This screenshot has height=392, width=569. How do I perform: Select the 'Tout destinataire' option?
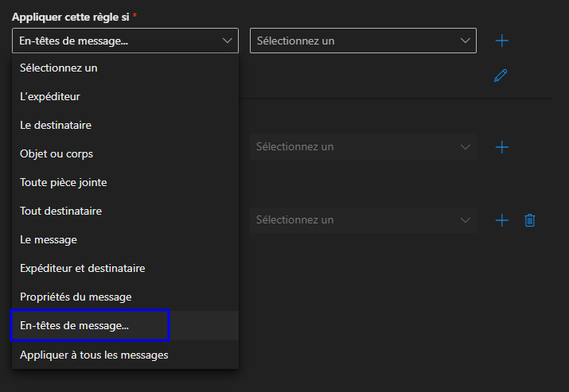[60, 212]
